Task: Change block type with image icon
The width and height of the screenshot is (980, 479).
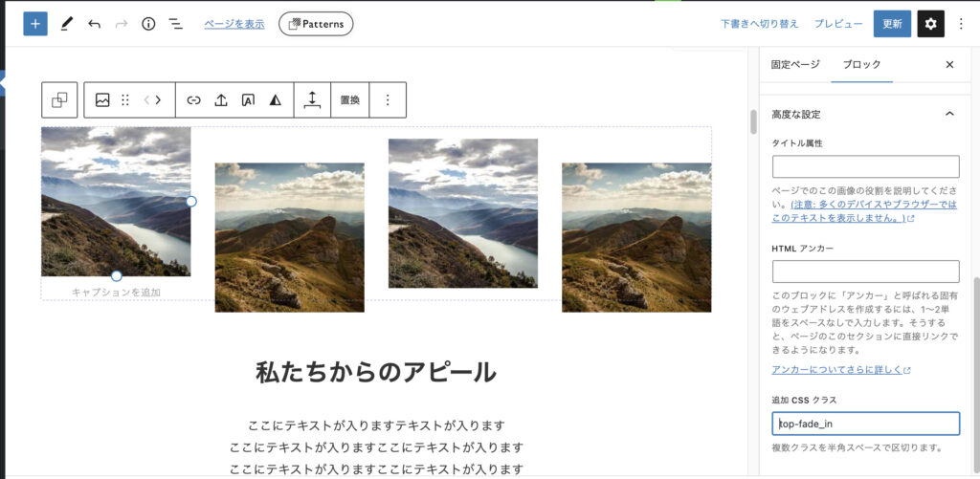Action: (x=102, y=100)
